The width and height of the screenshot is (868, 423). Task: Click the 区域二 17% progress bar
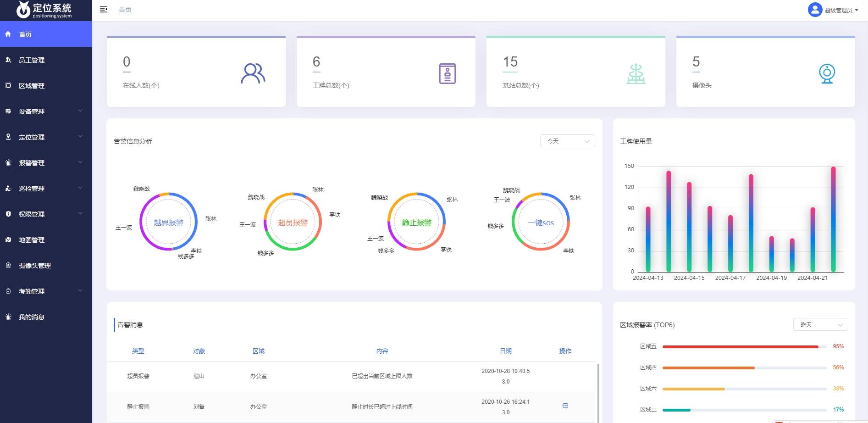pyautogui.click(x=744, y=410)
